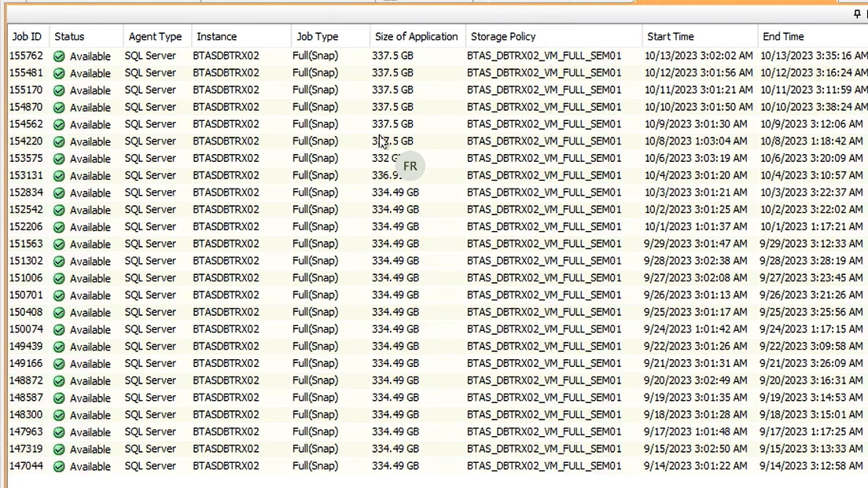Click Available status text for job 147319

[90, 449]
